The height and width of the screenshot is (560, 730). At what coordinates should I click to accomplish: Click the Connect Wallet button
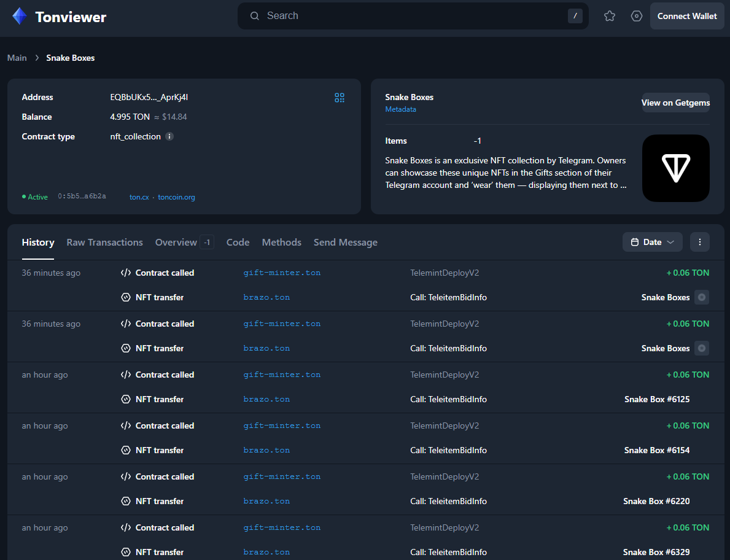click(686, 16)
